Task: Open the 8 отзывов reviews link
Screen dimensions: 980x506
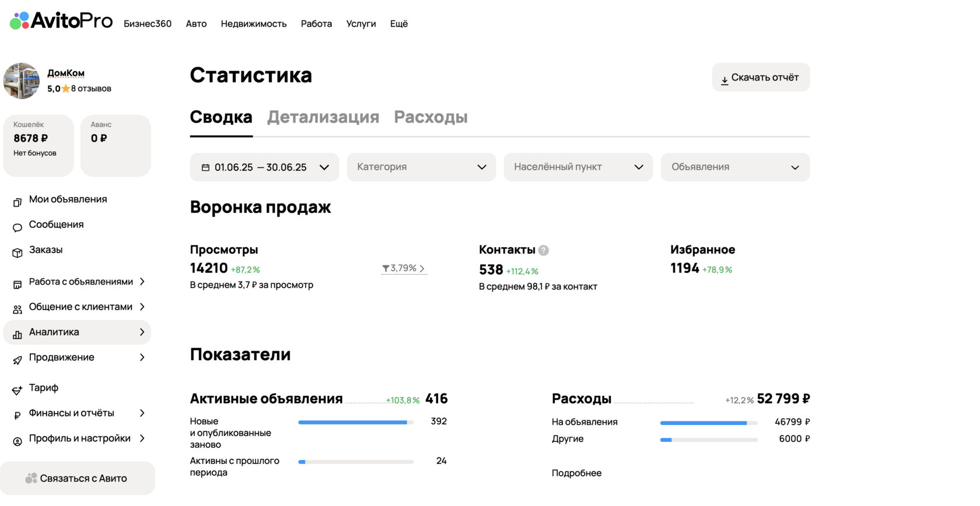Action: (91, 89)
